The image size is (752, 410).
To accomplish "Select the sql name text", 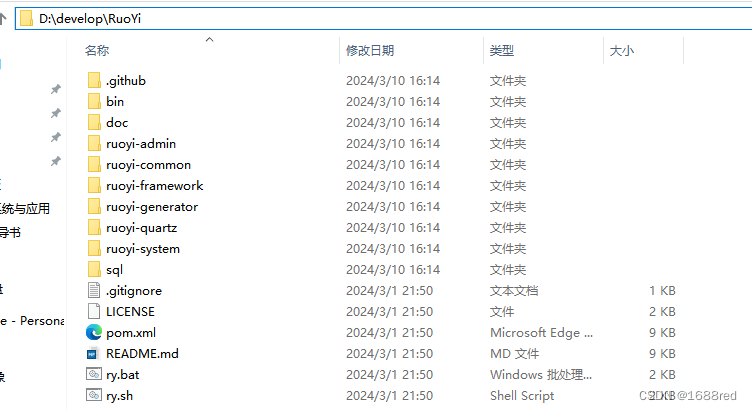I will click(115, 270).
